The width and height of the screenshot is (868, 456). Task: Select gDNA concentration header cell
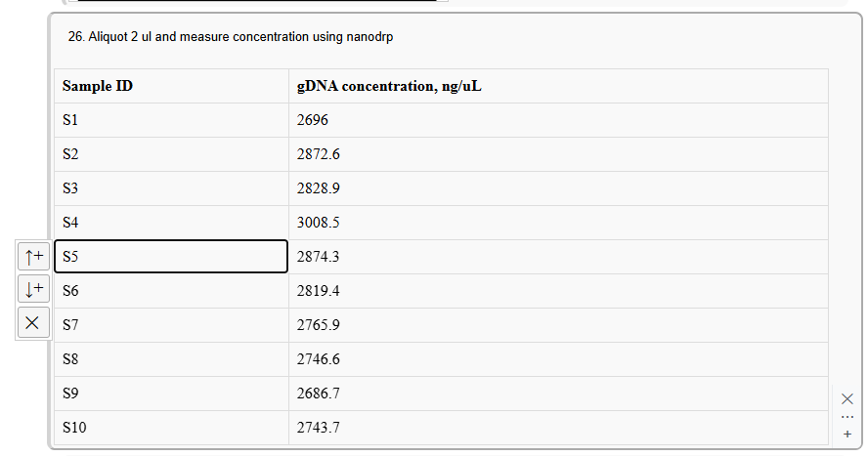tap(557, 86)
